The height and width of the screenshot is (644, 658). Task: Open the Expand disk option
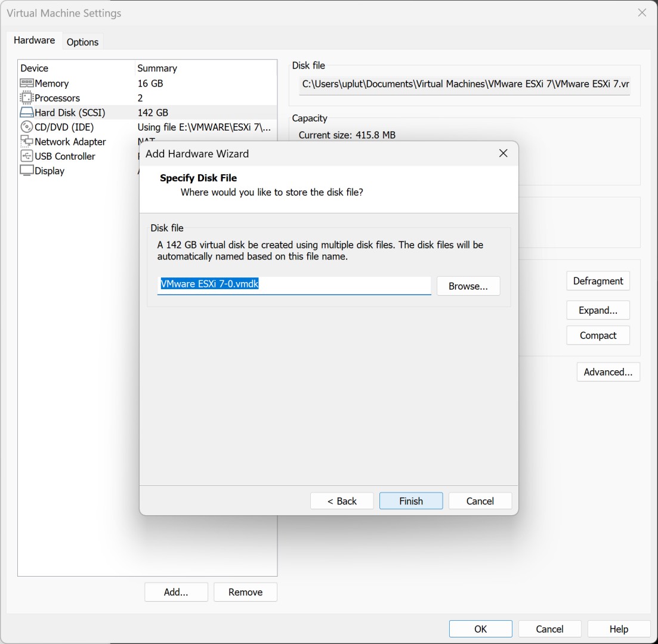pyautogui.click(x=598, y=310)
